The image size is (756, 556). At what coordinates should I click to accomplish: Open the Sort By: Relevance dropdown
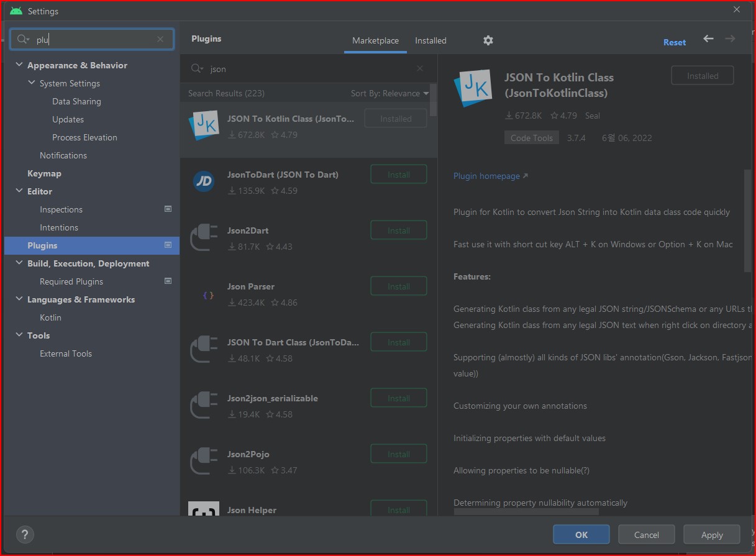click(389, 93)
